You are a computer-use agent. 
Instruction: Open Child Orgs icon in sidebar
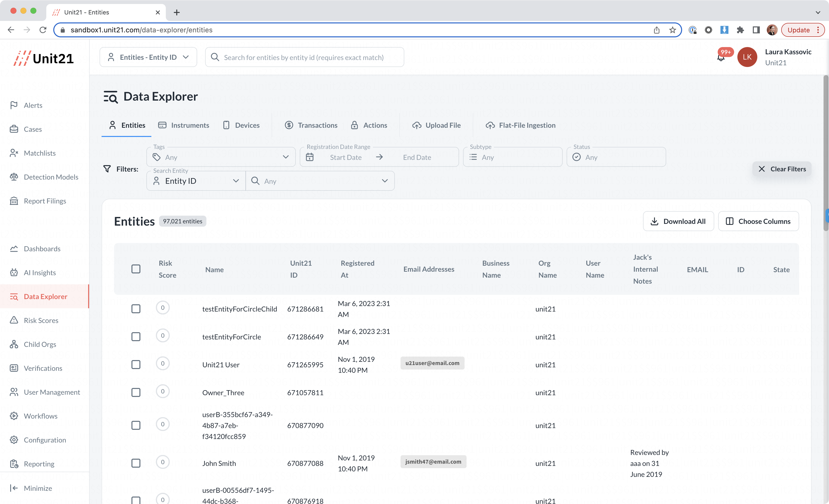click(x=14, y=344)
